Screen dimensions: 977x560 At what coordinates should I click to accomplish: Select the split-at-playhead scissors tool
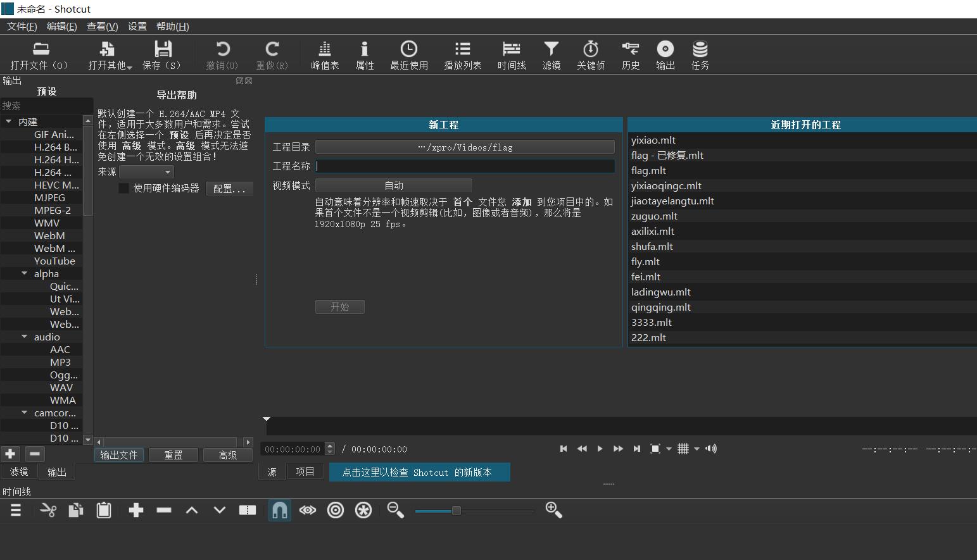pos(48,510)
